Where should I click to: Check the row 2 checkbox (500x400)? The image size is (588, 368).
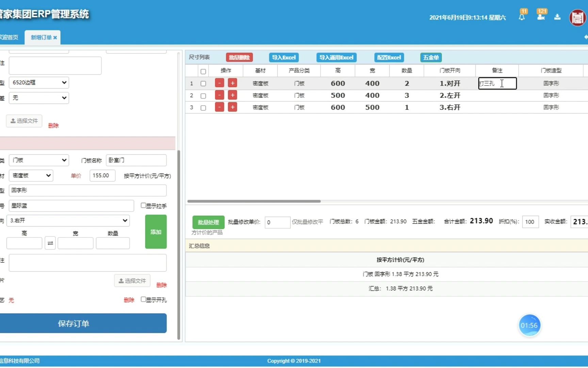(203, 96)
